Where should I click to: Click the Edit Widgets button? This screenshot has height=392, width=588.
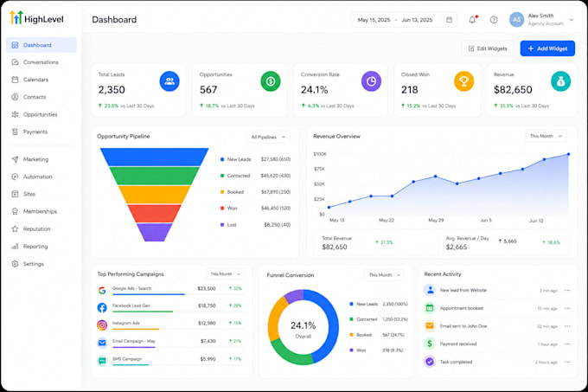488,48
